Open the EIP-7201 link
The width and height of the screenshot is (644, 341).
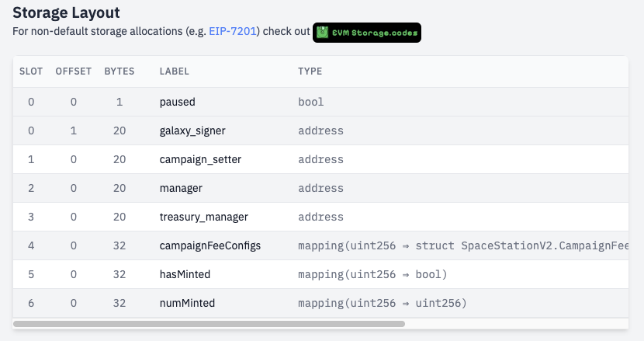[232, 33]
